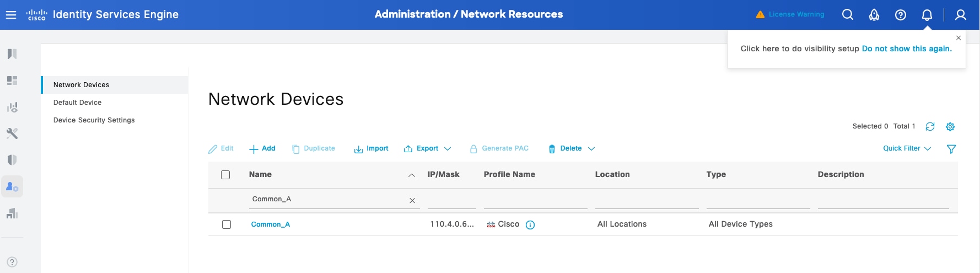This screenshot has width=980, height=273.
Task: Open Device Security Settings in side menu
Action: (x=94, y=120)
